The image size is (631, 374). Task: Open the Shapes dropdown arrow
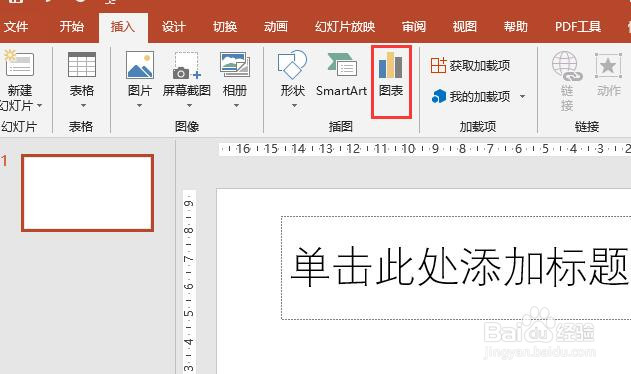coord(294,105)
